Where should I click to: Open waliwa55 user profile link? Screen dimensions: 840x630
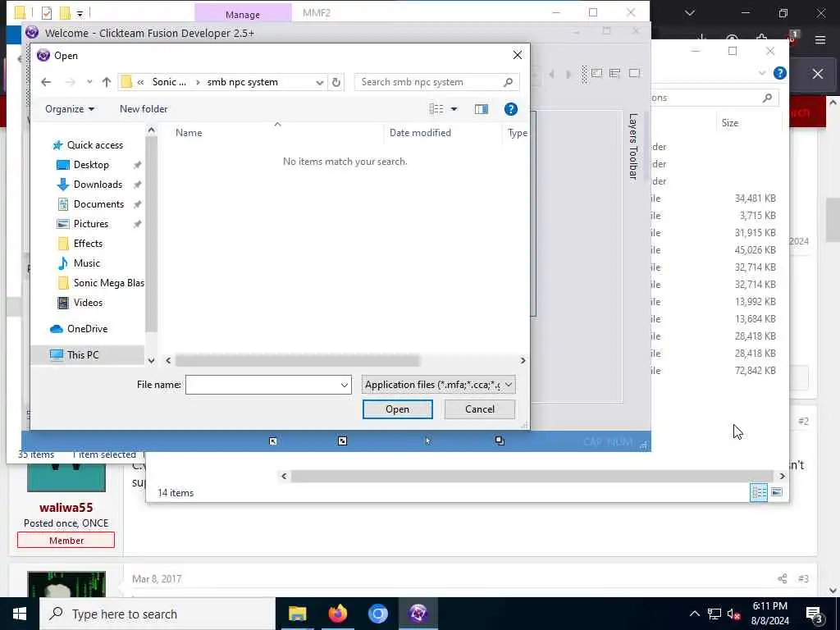pos(66,507)
